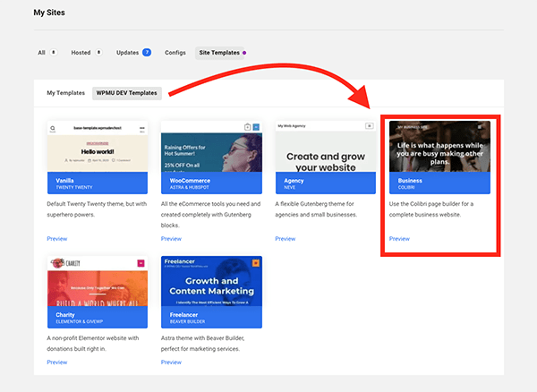537x392 pixels.
Task: Click 'All the eCommerce tools' description
Action: (x=210, y=215)
